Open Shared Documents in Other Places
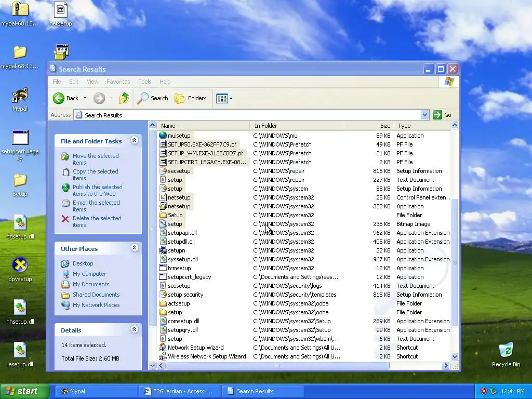532x399 pixels. (96, 295)
